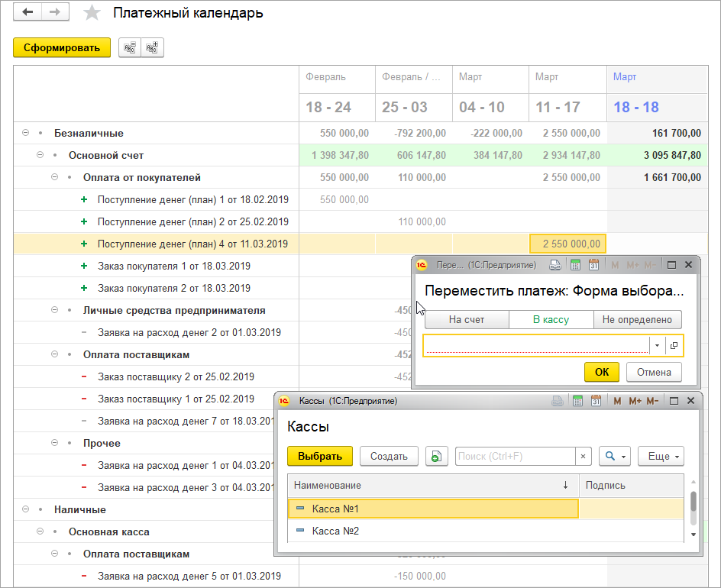
Task: Select the 2 550 000,00 highlighted cell
Action: pos(568,244)
